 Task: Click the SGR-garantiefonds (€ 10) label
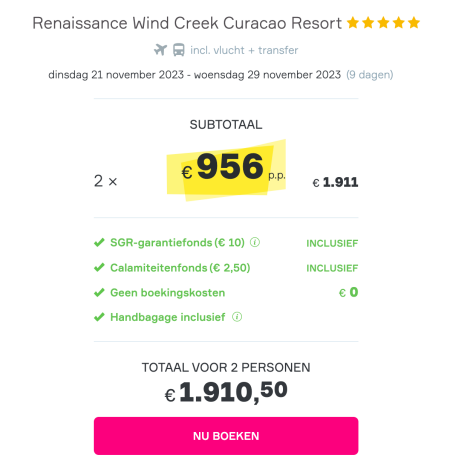pos(177,242)
